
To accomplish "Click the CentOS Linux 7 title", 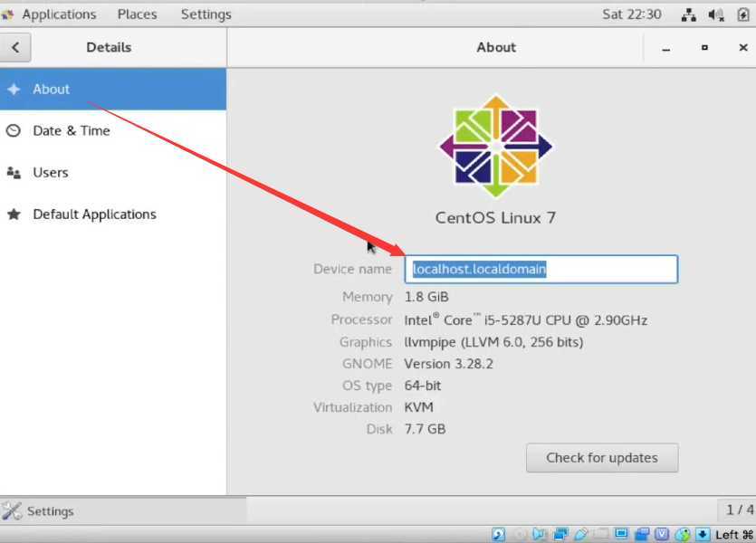I will (495, 218).
